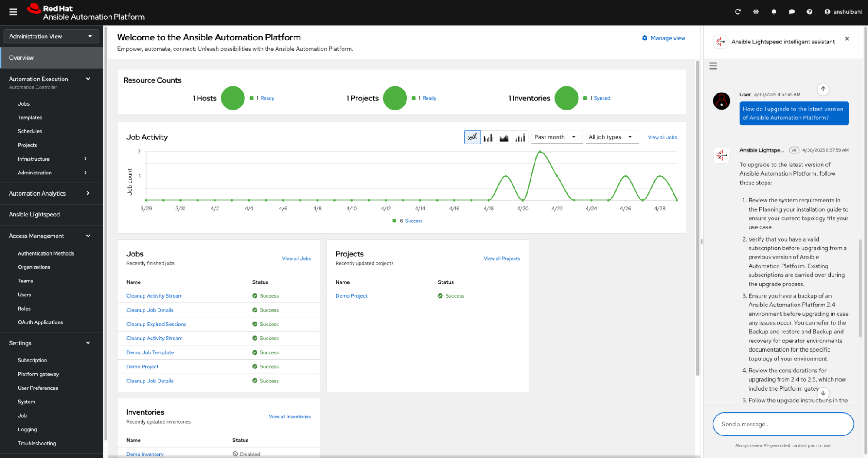Switch Job Activity to bar chart view
This screenshot has height=458, width=868.
click(x=488, y=137)
